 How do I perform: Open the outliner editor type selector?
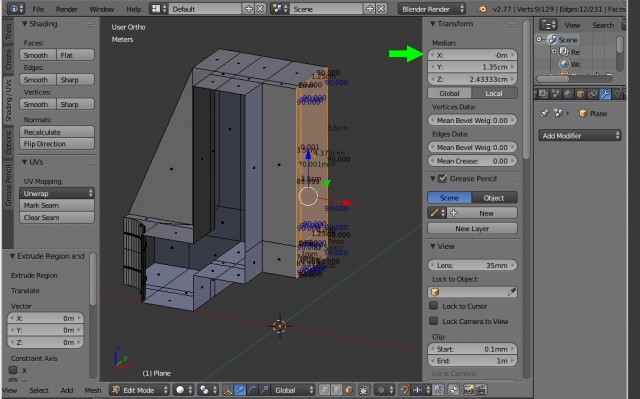coord(548,25)
